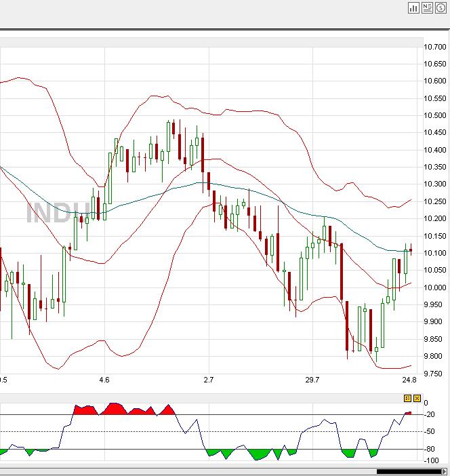This screenshot has height=476, width=450.
Task: Click the black horizontal scrollbar thumb
Action: 409,471
